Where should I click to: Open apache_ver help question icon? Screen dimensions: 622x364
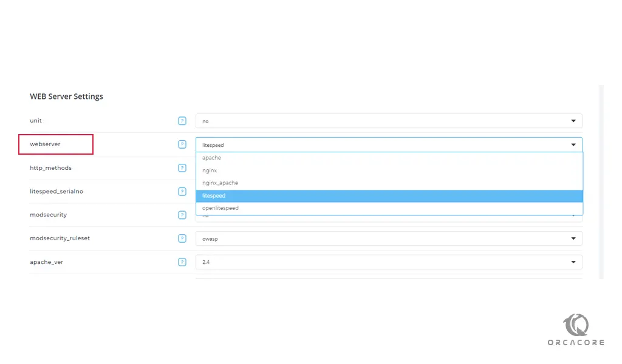182,262
